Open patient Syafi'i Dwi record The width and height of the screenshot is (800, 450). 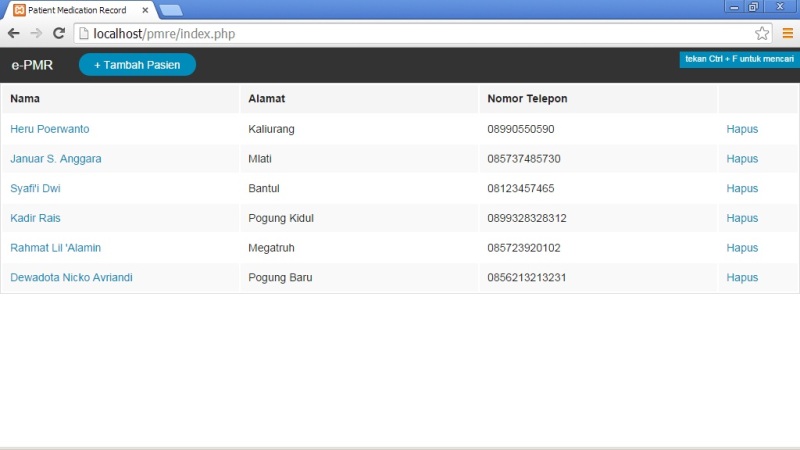pyautogui.click(x=36, y=188)
